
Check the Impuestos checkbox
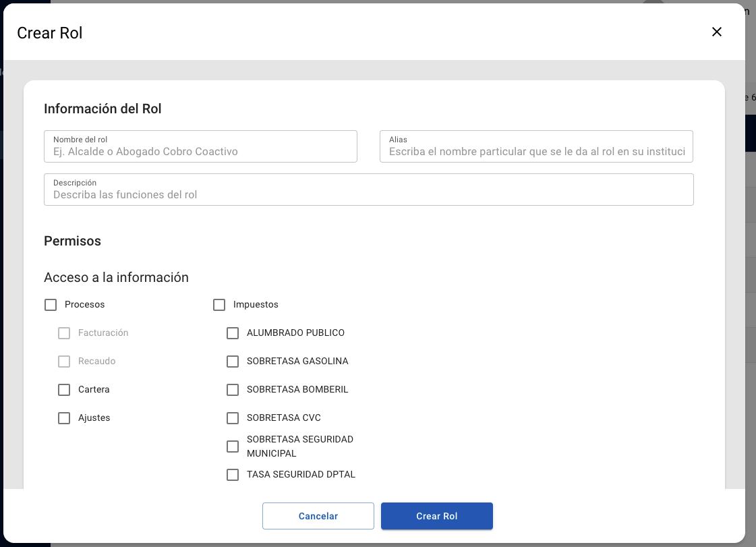(x=219, y=305)
